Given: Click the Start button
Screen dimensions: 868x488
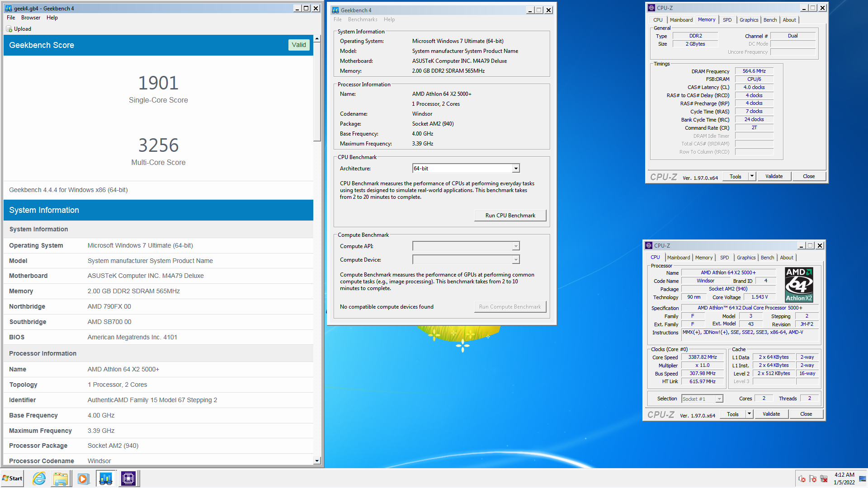Looking at the screenshot, I should [12, 479].
